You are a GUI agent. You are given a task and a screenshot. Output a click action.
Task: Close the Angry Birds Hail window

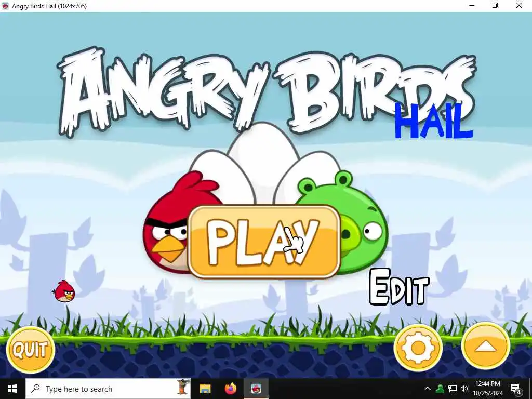click(x=519, y=5)
